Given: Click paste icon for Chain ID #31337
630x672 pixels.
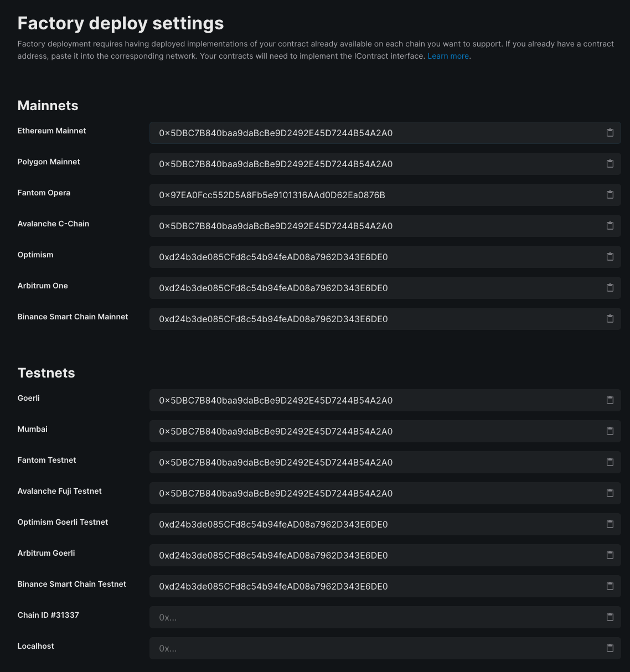Looking at the screenshot, I should click(610, 617).
